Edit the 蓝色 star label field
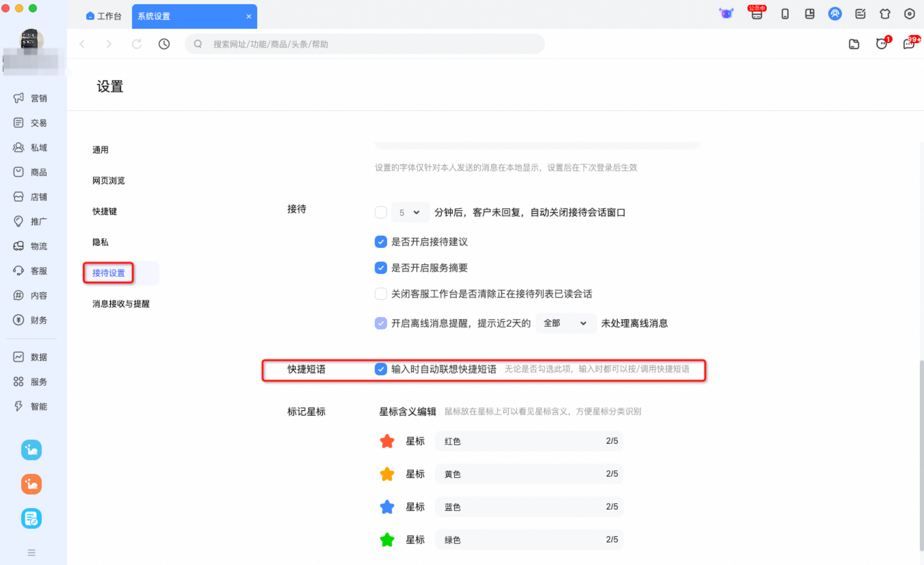The width and height of the screenshot is (924, 565). click(x=529, y=507)
